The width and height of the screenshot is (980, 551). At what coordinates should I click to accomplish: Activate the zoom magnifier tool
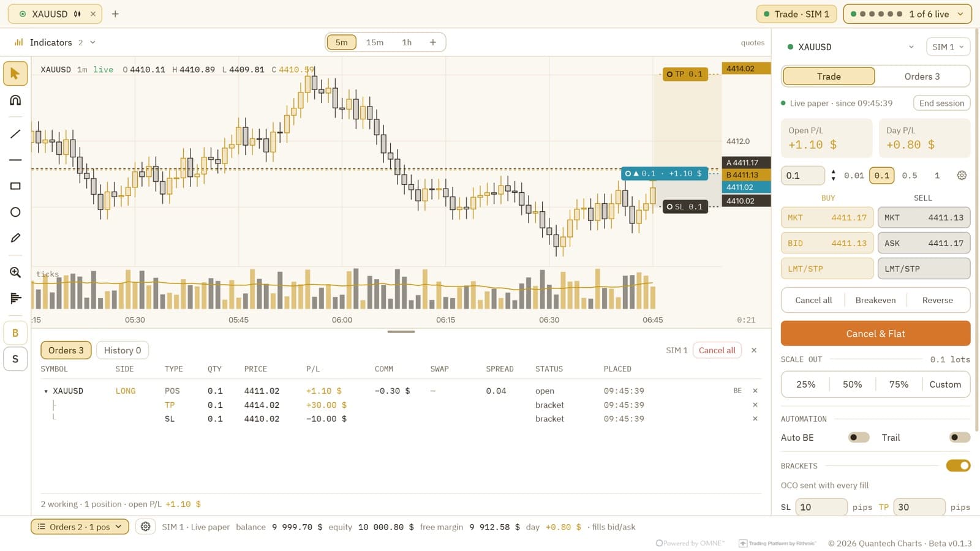click(15, 272)
